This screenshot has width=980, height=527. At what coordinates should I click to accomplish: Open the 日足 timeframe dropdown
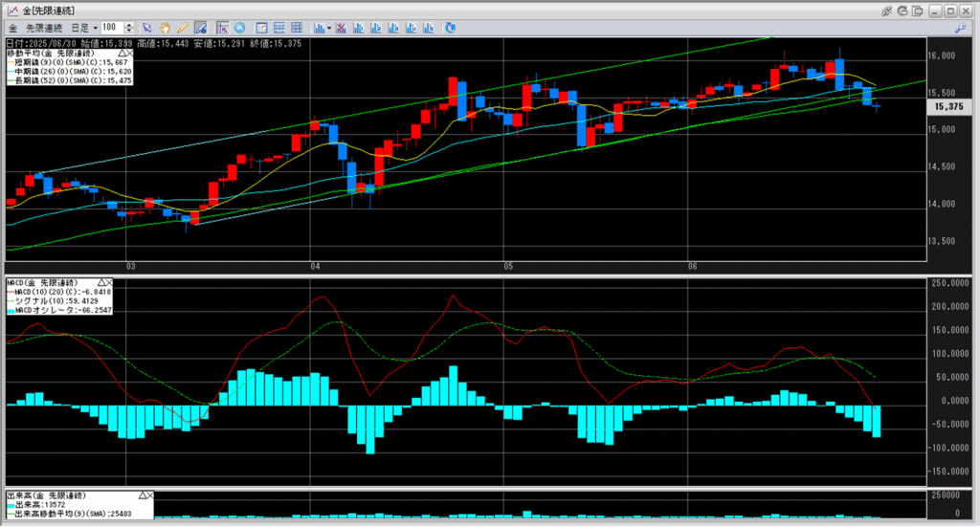point(84,28)
